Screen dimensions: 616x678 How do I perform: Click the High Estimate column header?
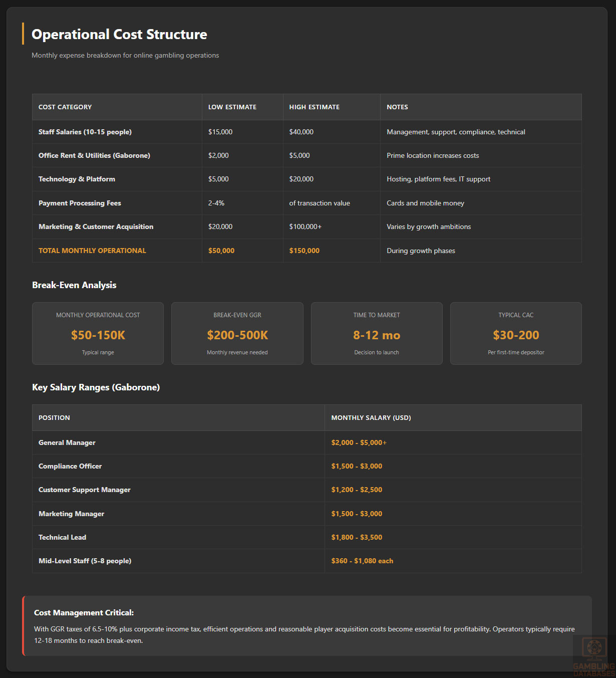[x=314, y=107]
